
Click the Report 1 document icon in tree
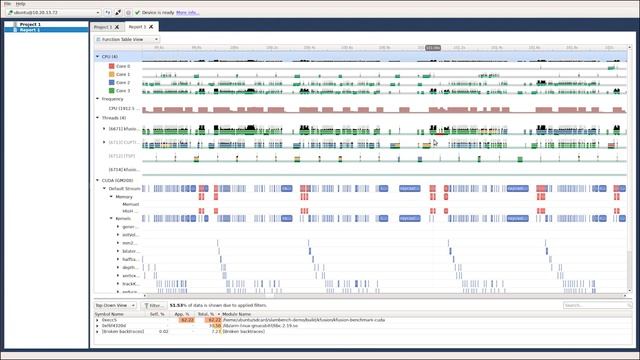point(15,30)
